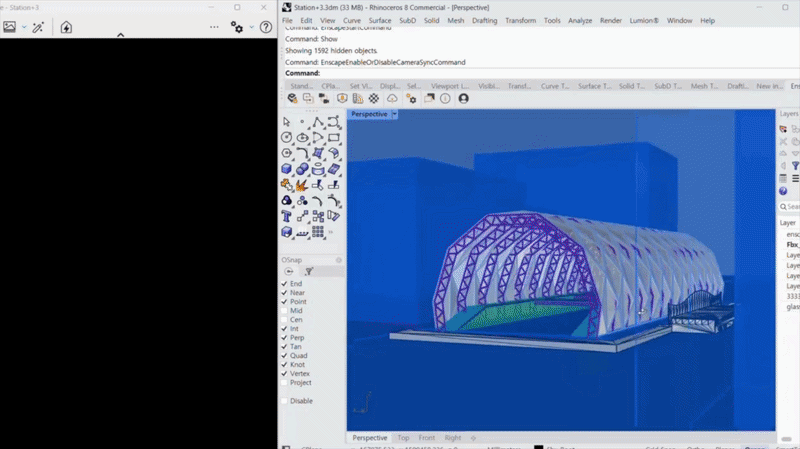Open the Lumion menu
The width and height of the screenshot is (800, 449).
pos(644,20)
